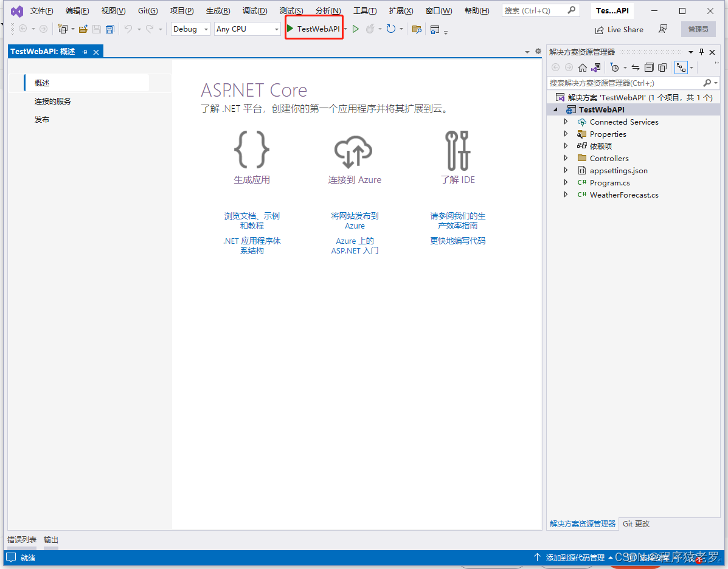Open the 更快地编写代码 link
Screen dimensions: 728x569
pyautogui.click(x=457, y=240)
